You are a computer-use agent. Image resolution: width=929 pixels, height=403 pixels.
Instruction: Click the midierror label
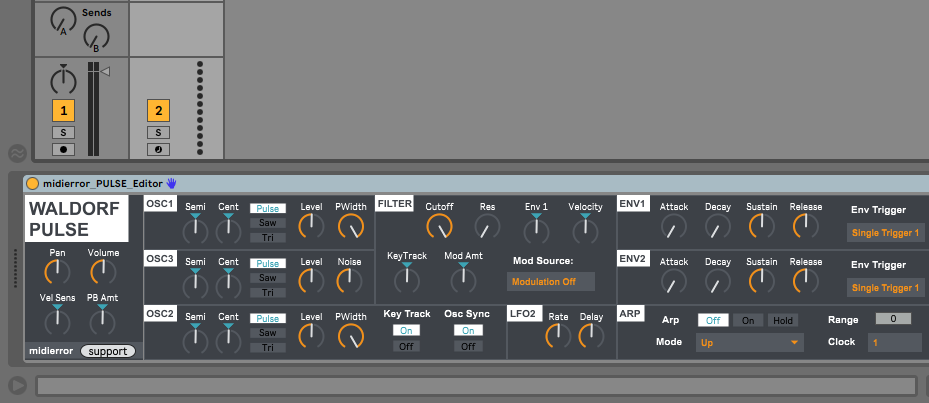[x=51, y=351]
